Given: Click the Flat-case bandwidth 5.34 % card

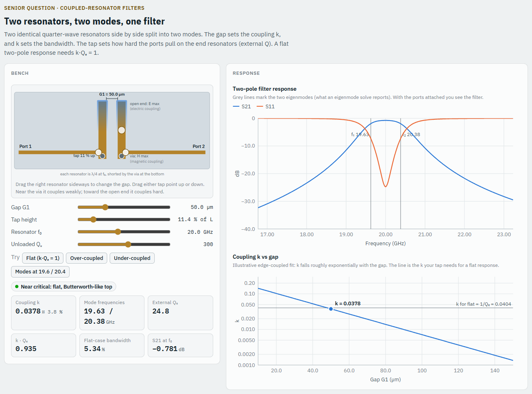Looking at the screenshot, I should point(112,345).
